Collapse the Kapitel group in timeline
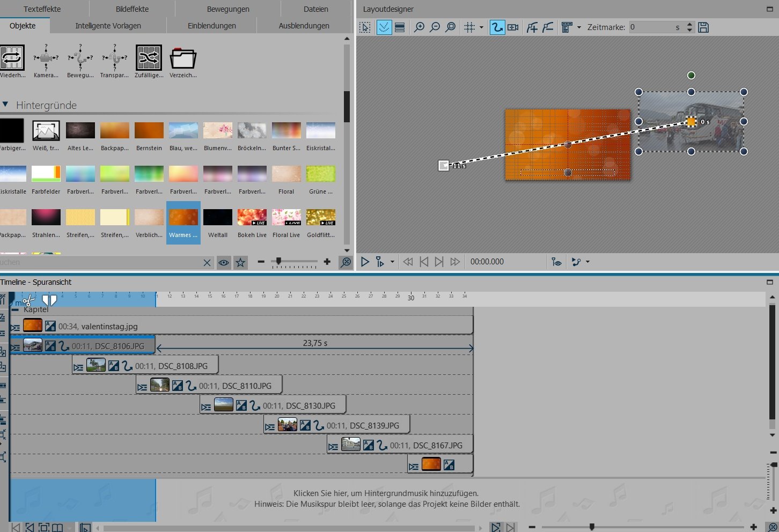This screenshot has width=779, height=532. pyautogui.click(x=15, y=310)
